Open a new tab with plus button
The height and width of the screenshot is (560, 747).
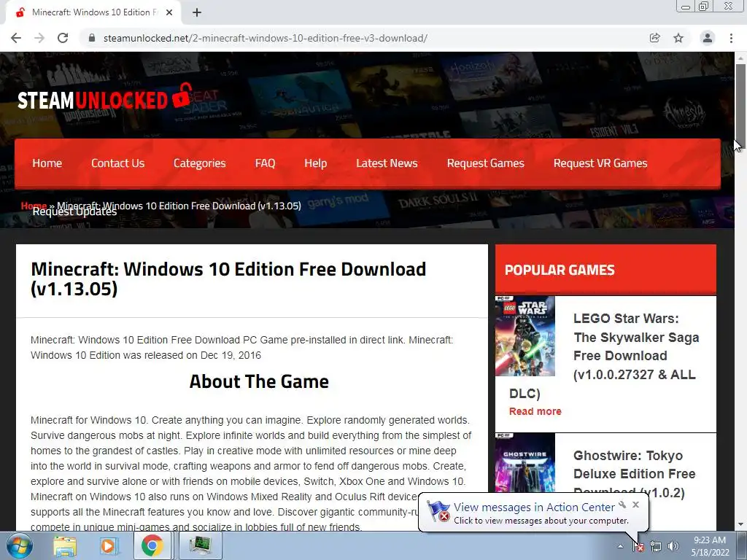(x=197, y=12)
